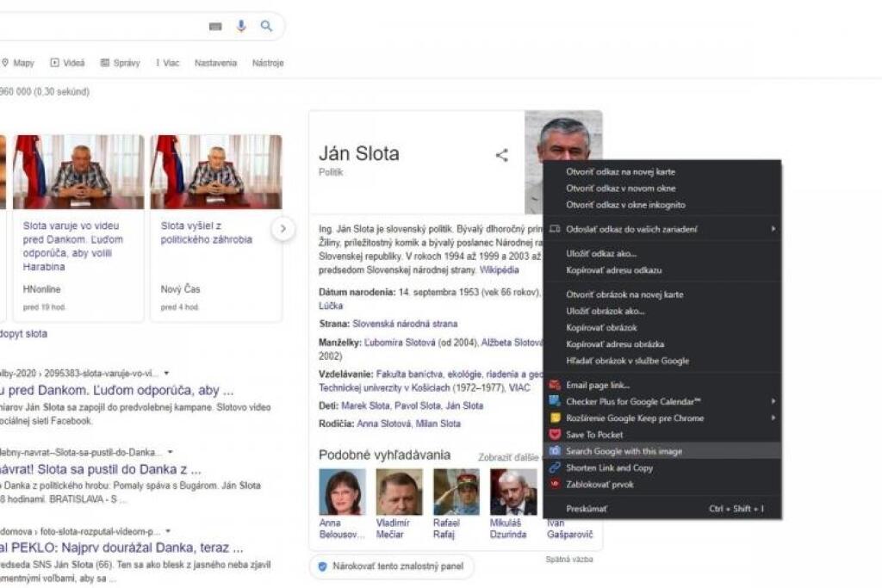The height and width of the screenshot is (588, 882).
Task: Click the red Zablokovať prvok icon
Action: pyautogui.click(x=555, y=484)
